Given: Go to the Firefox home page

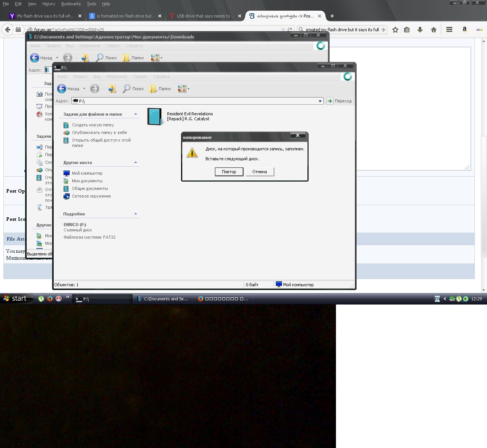Looking at the screenshot, I should (x=433, y=30).
